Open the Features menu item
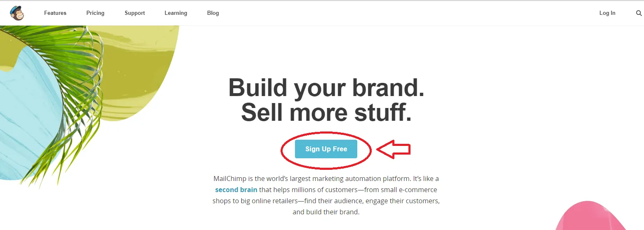This screenshot has width=644, height=230. coord(55,13)
